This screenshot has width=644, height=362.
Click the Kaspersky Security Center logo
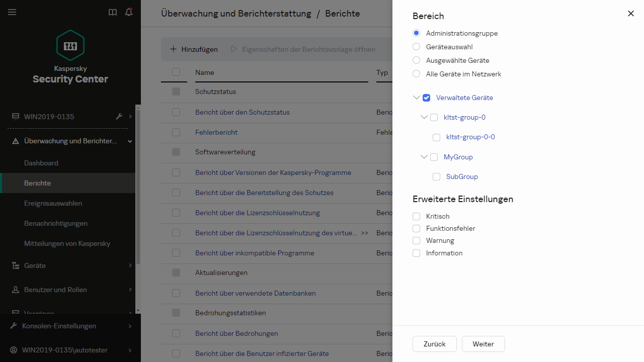point(70,46)
